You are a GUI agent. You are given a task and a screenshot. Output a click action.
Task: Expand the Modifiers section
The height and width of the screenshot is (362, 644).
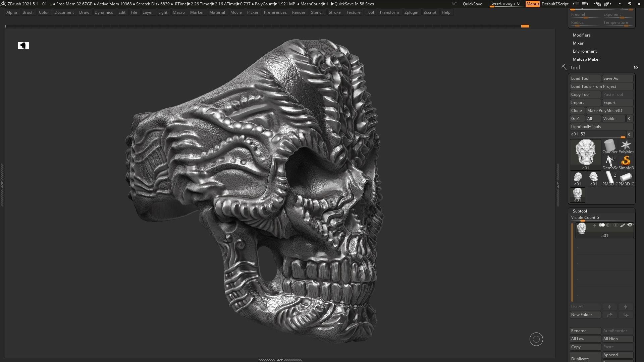[582, 35]
